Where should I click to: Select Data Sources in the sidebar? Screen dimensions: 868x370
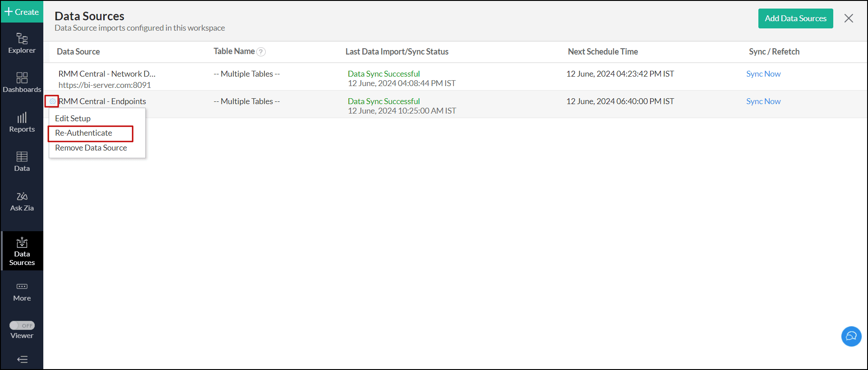[x=22, y=251]
